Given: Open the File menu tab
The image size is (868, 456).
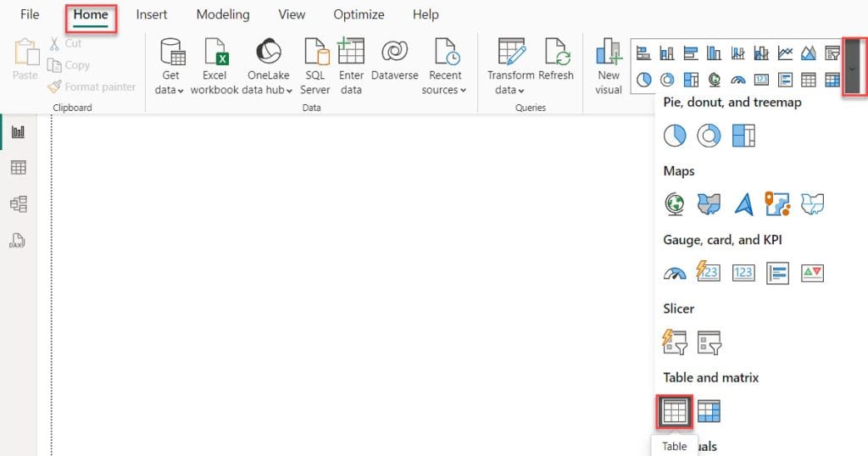Looking at the screenshot, I should [30, 14].
